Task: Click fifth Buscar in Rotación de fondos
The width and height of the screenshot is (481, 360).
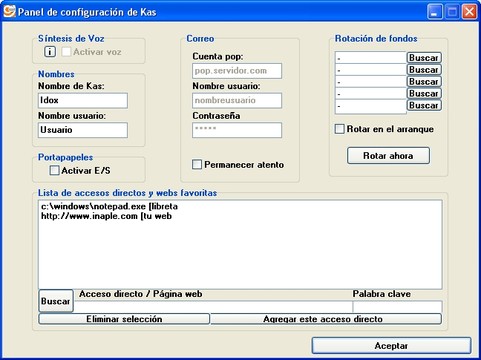Action: point(424,105)
